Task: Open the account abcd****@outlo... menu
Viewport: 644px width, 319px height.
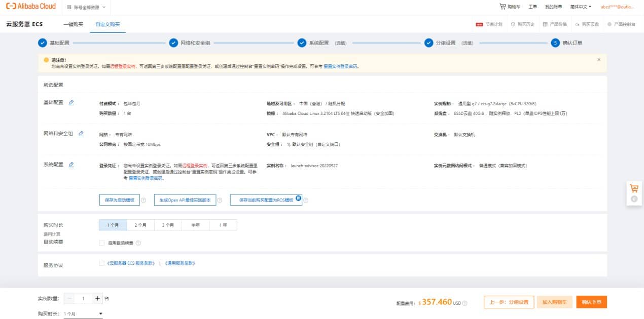Action: (617, 7)
